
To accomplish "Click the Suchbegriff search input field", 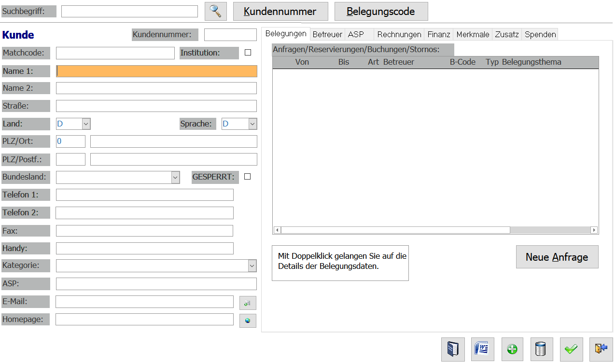I will [x=129, y=12].
